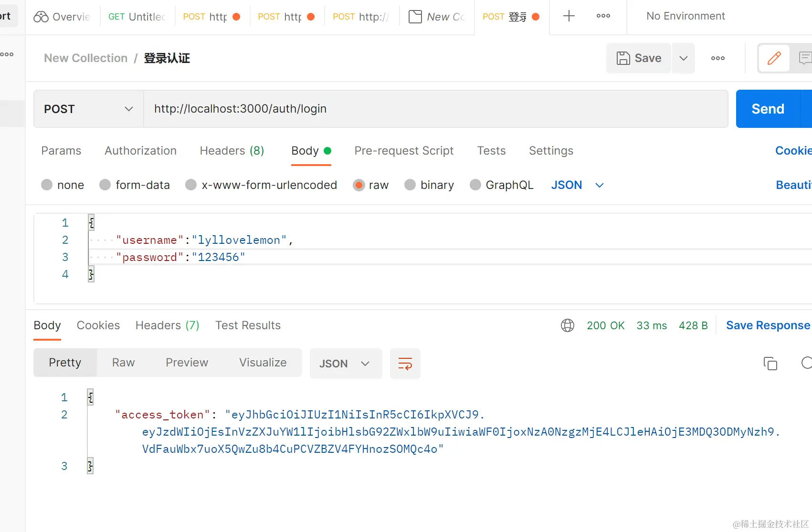812x532 pixels.
Task: Open the request more-actions dots
Action: pyautogui.click(x=718, y=58)
